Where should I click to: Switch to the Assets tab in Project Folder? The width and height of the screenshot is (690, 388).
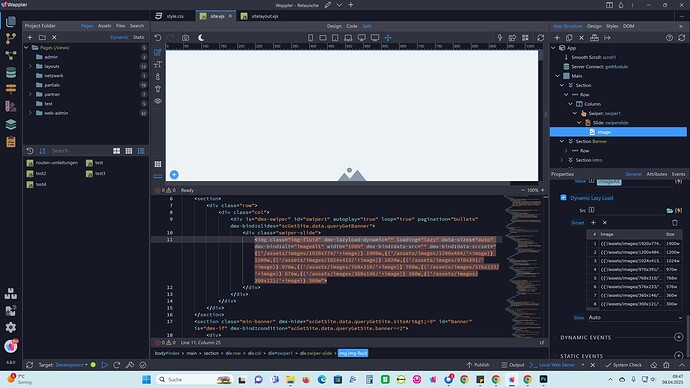[104, 26]
